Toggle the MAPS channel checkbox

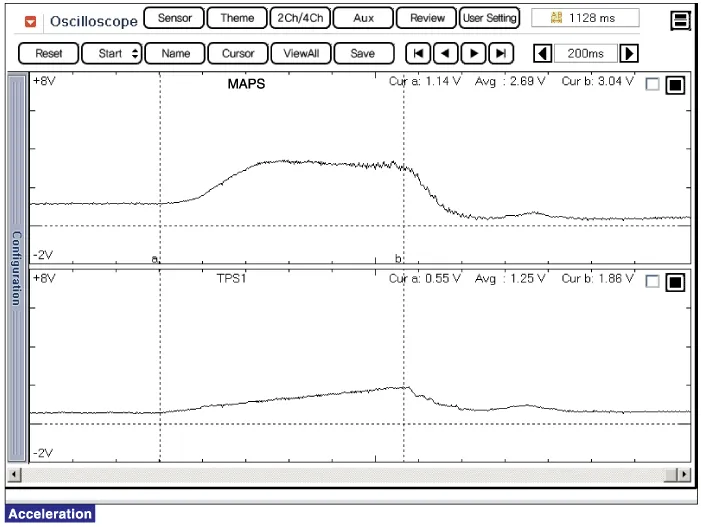653,86
